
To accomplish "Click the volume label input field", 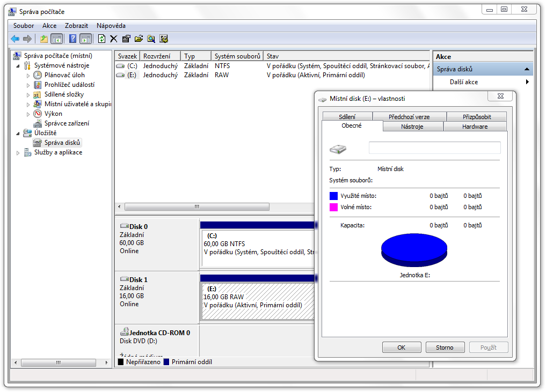I will coord(434,147).
